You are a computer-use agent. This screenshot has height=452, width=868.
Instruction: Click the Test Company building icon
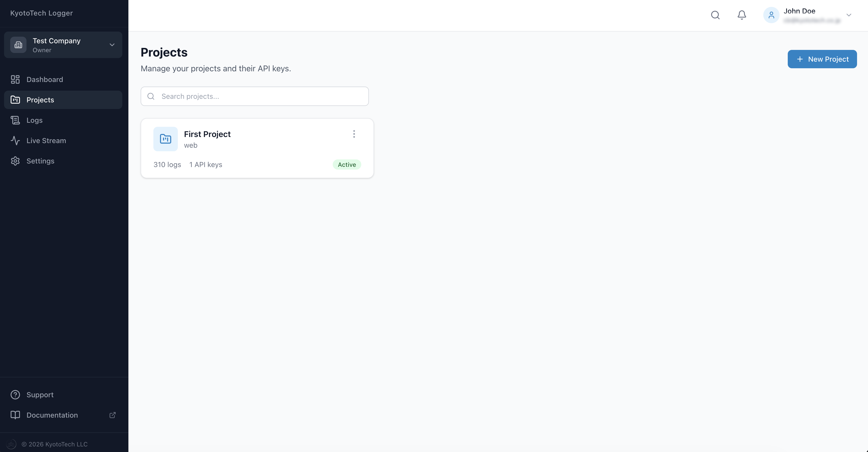coord(19,45)
